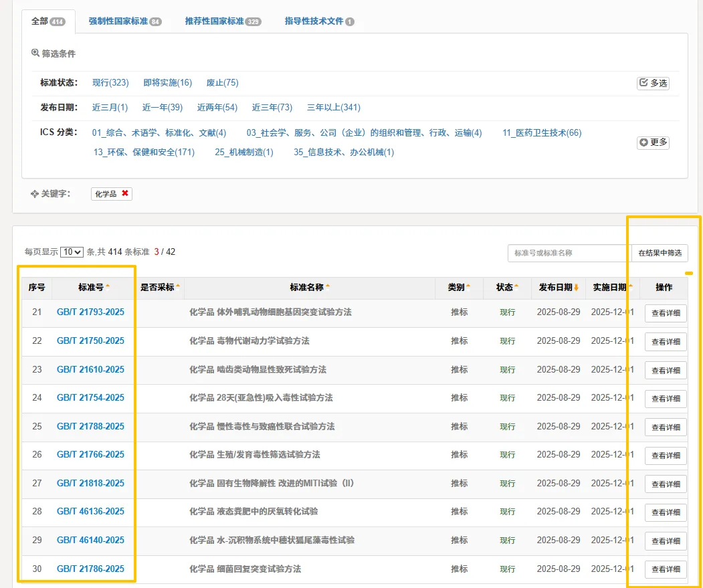703x588 pixels.
Task: Sort by 类别 column header
Action: 459,287
